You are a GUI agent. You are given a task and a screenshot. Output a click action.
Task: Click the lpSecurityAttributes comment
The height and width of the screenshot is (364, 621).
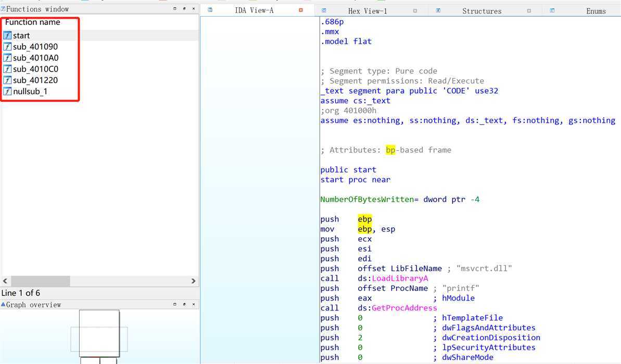tap(489, 348)
